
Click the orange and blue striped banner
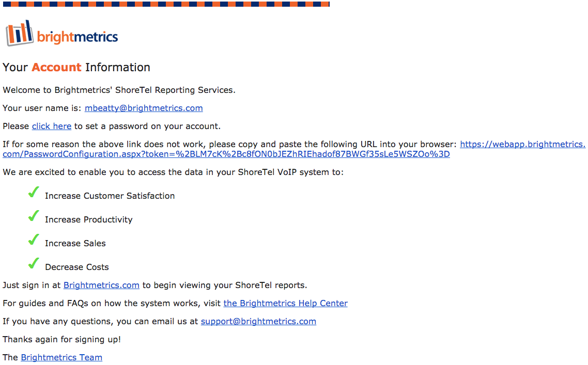(x=165, y=4)
